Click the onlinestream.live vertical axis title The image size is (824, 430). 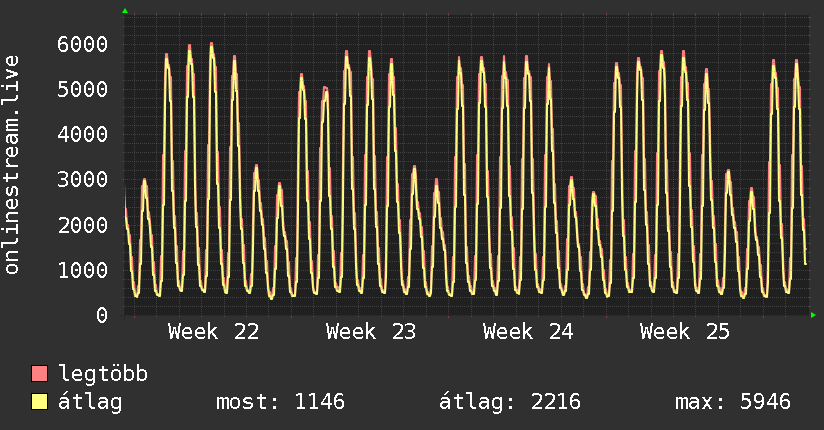12,165
